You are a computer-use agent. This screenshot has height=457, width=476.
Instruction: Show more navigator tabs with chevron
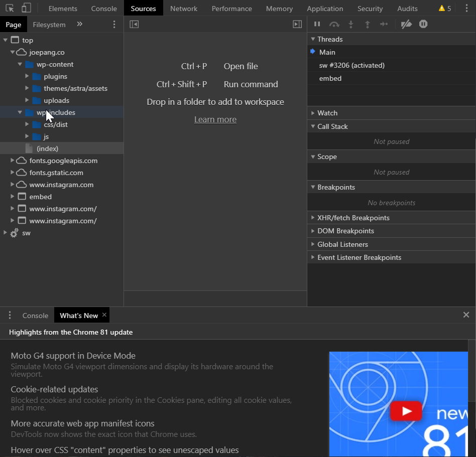click(x=79, y=25)
